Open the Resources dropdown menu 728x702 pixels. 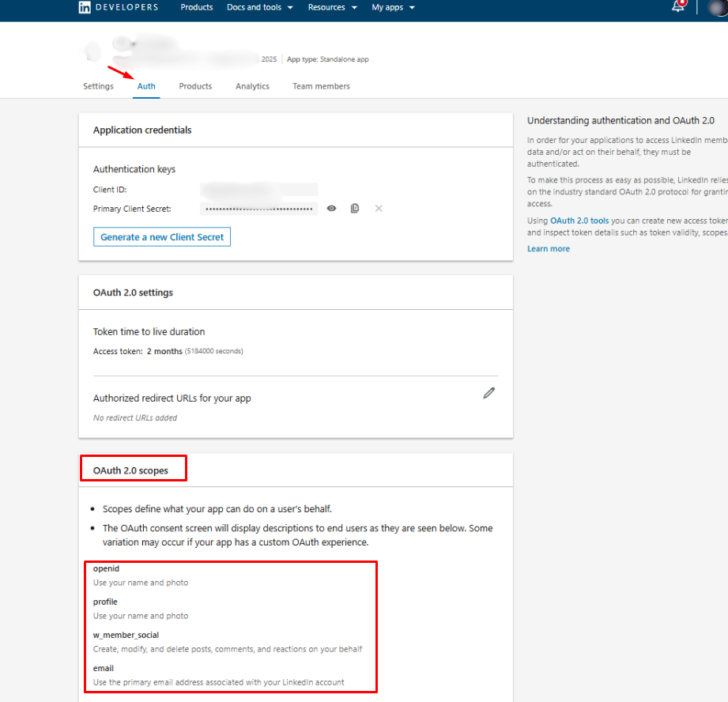[x=332, y=7]
